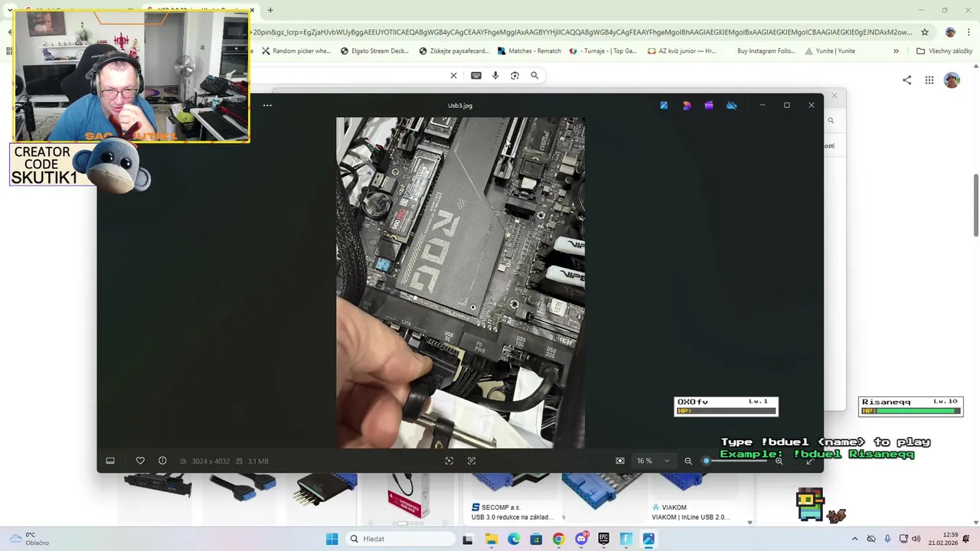Maximize the Photos window
The width and height of the screenshot is (980, 551).
tap(787, 105)
